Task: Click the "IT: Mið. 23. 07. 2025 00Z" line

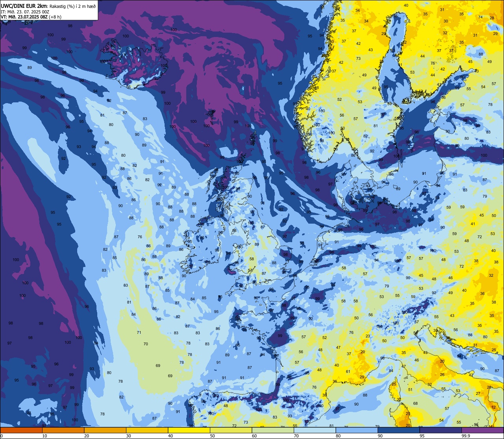Action: (x=25, y=11)
